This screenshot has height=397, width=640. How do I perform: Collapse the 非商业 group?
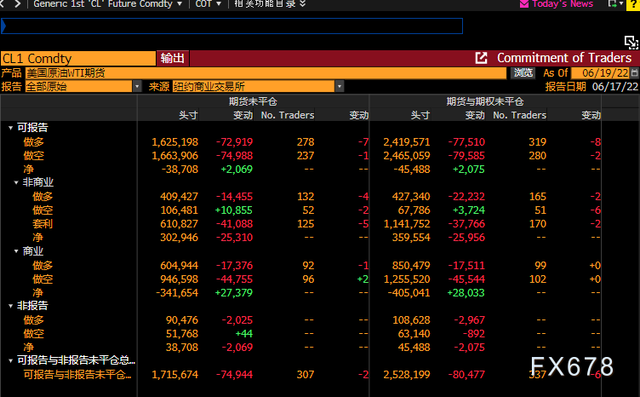coord(16,182)
